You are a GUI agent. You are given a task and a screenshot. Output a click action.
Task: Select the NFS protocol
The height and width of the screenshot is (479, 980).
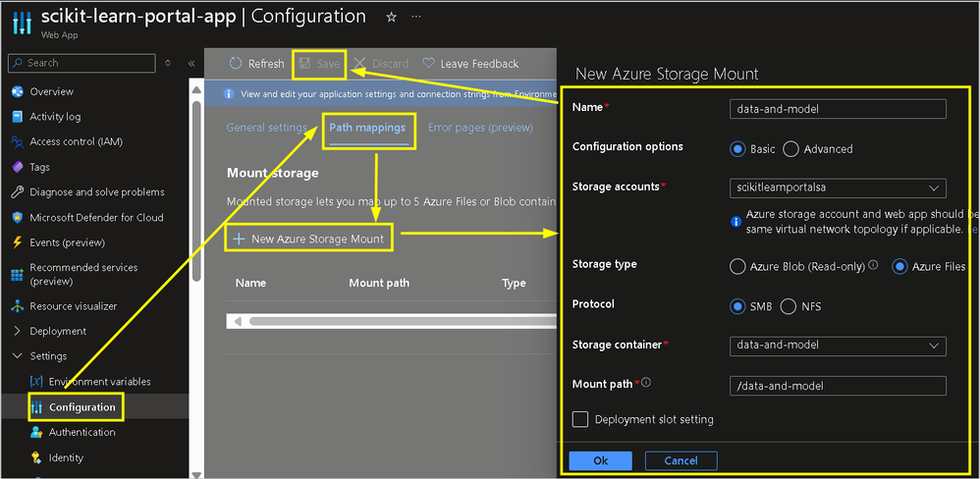(789, 306)
